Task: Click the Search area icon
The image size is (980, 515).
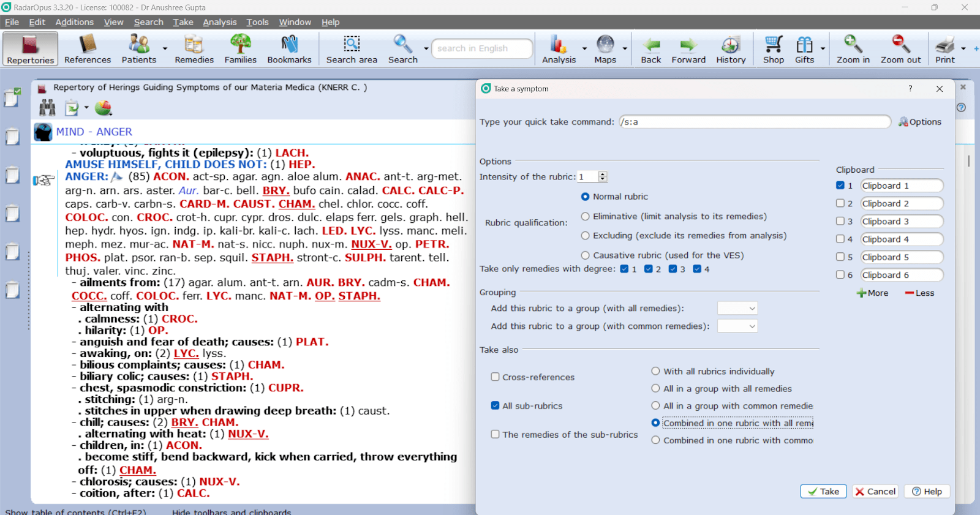Action: click(352, 49)
